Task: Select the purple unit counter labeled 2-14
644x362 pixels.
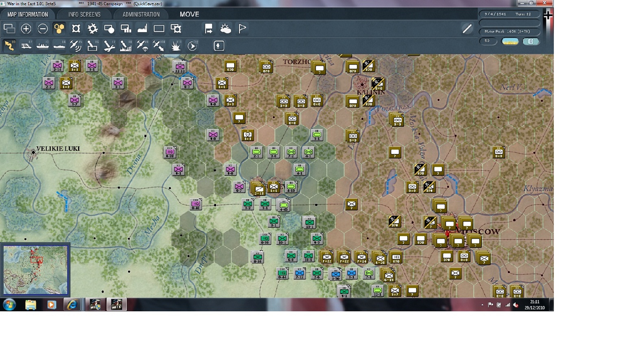Action: coord(57,66)
